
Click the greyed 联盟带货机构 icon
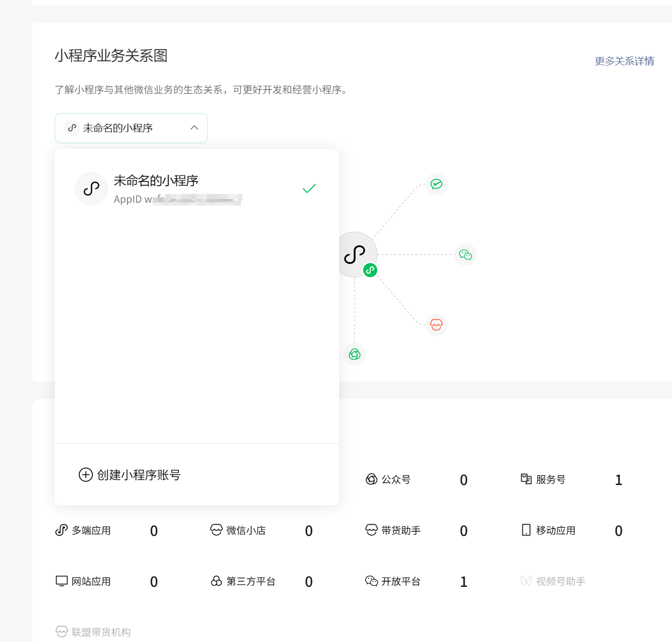(x=62, y=632)
